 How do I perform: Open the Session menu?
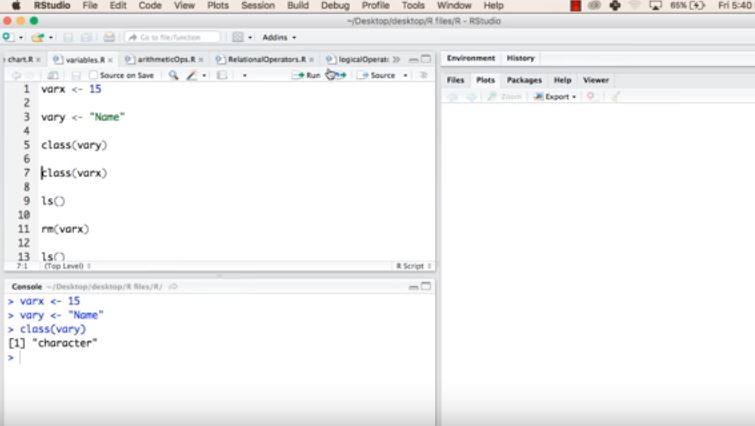[x=258, y=5]
